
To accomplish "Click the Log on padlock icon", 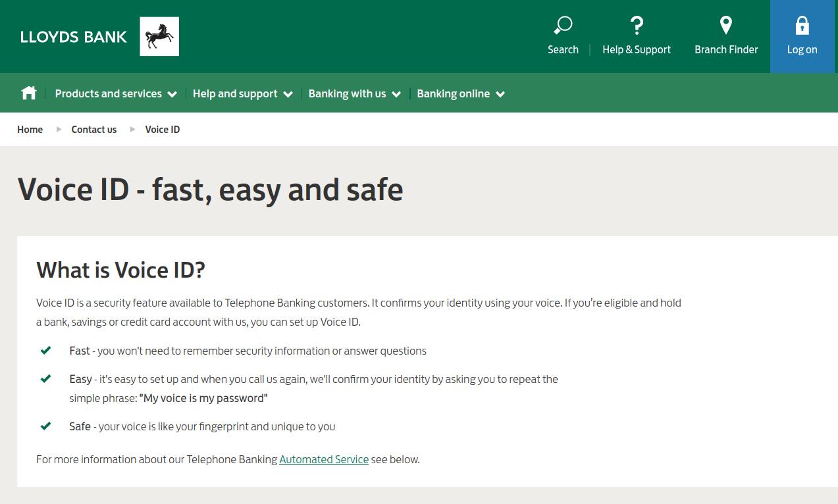I will click(802, 26).
